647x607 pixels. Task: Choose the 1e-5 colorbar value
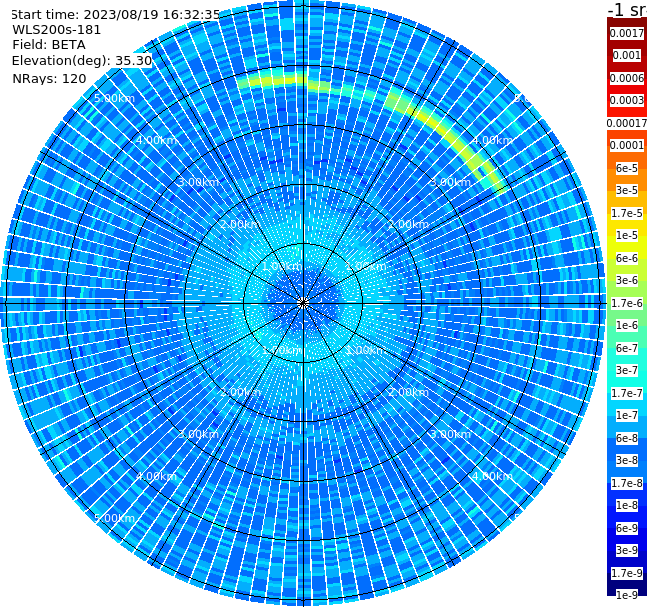(x=627, y=235)
